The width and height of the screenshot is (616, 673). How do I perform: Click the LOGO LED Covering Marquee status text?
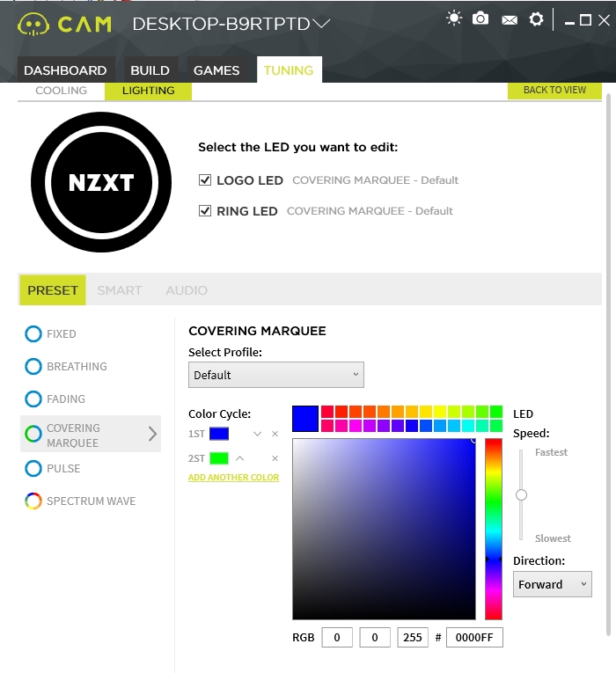click(375, 179)
